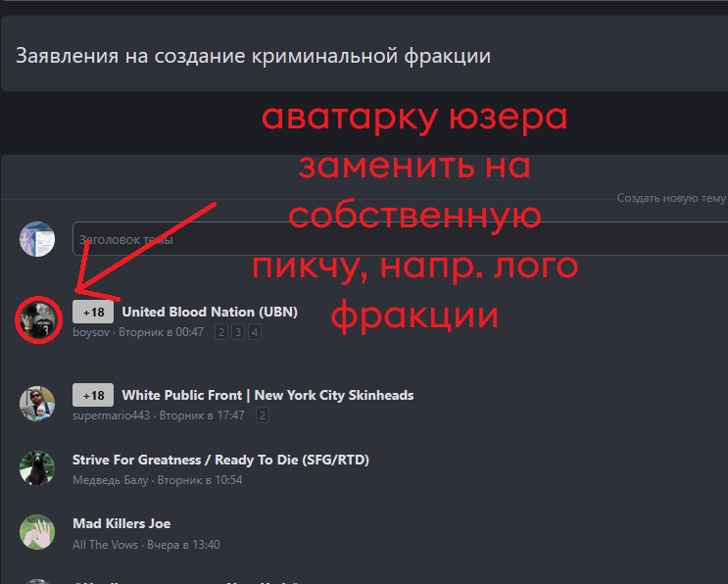Select +18 prefix tag on White Public Front
The width and height of the screenshot is (728, 584).
93,395
